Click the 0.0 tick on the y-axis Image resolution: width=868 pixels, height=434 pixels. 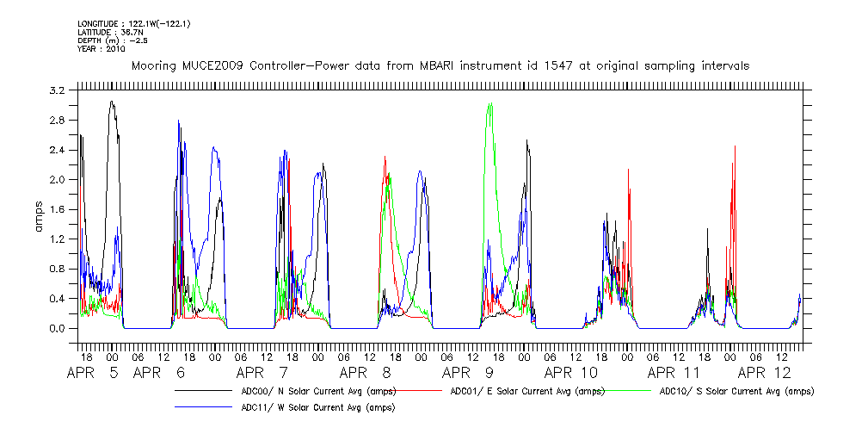pos(58,329)
